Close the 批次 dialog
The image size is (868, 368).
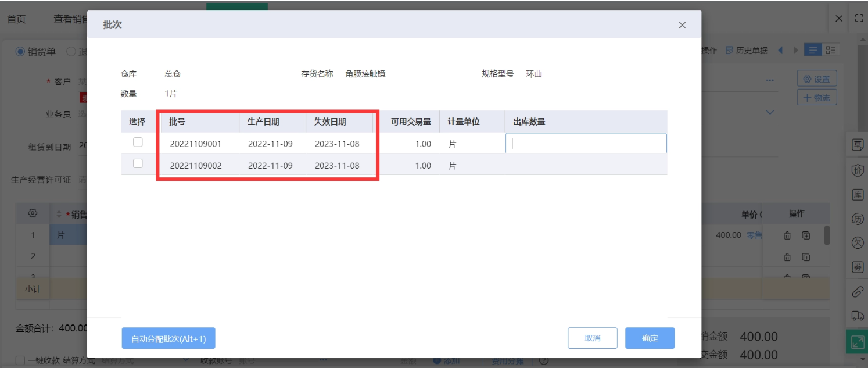coord(682,25)
